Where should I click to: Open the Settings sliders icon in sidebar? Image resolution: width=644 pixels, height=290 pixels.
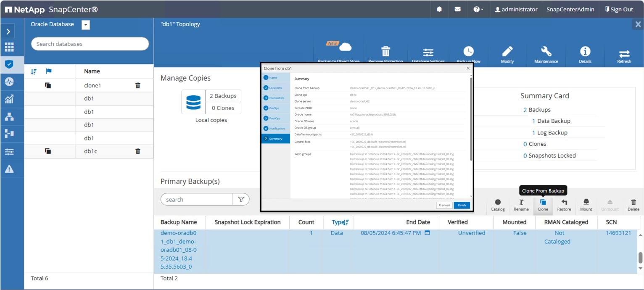[x=9, y=152]
